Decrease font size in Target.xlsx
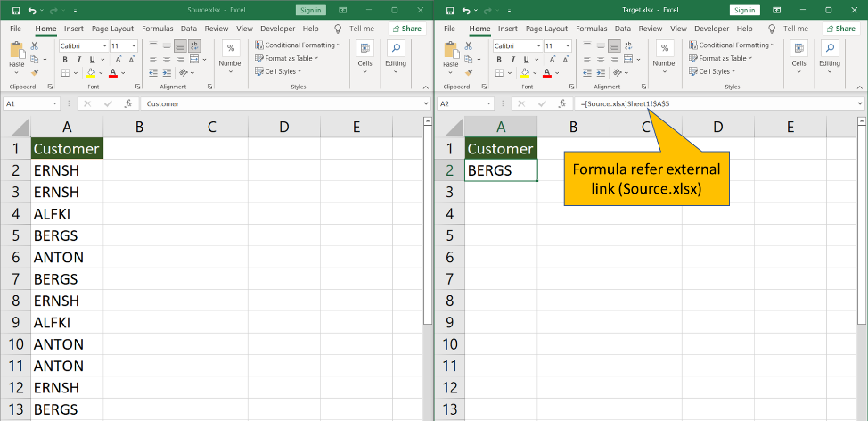Screen dimensions: 868x421 click(566, 59)
